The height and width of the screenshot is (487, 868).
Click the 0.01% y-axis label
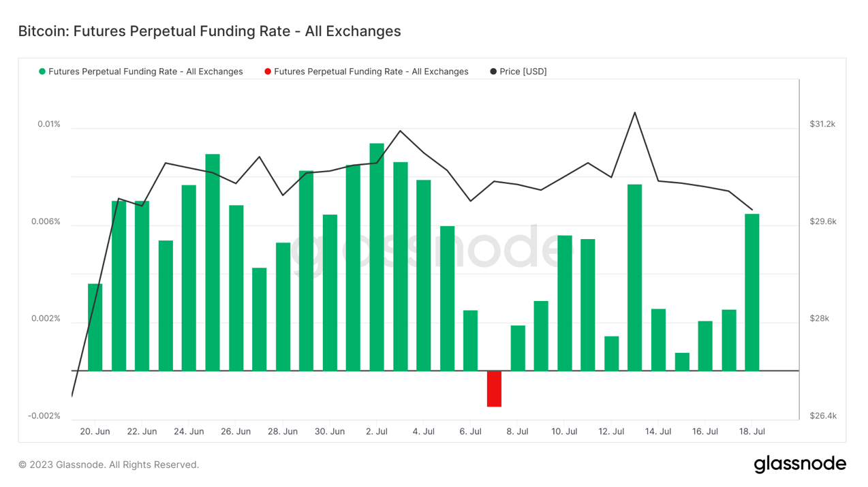coord(49,124)
